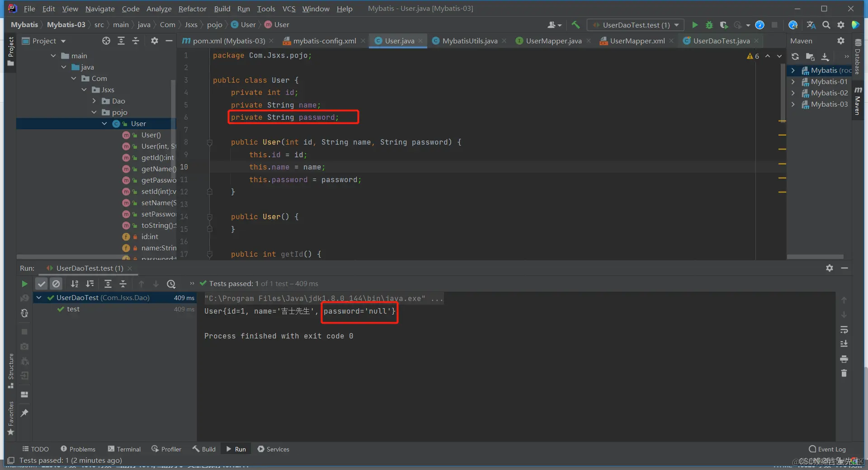
Task: Open the Build tool window
Action: point(204,449)
